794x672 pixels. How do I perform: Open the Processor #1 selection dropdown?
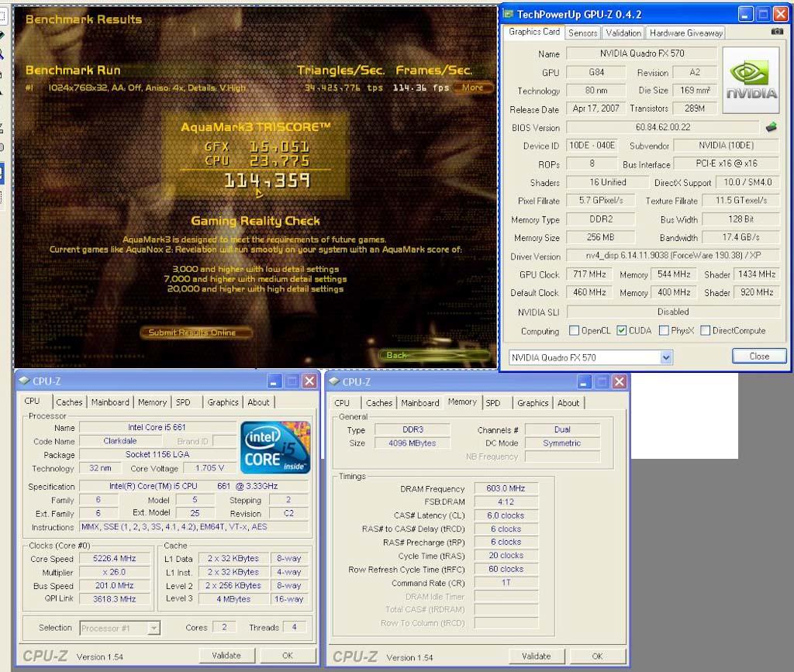[154, 628]
